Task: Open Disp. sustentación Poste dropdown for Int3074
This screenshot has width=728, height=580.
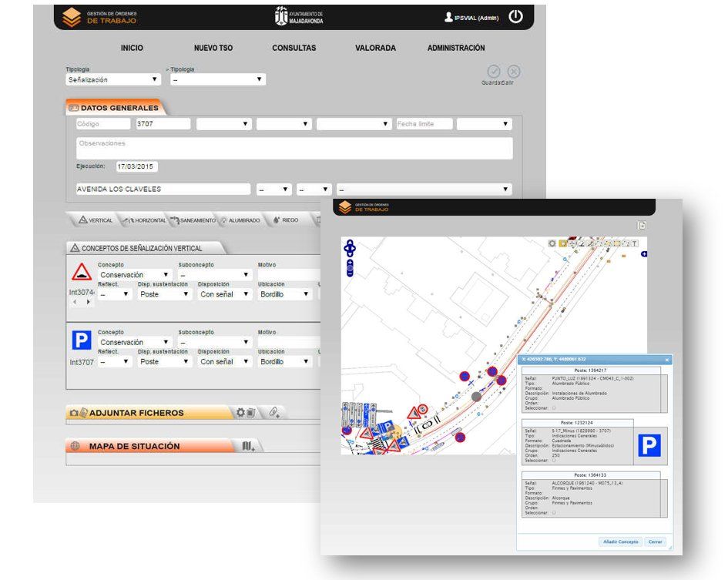Action: point(164,294)
